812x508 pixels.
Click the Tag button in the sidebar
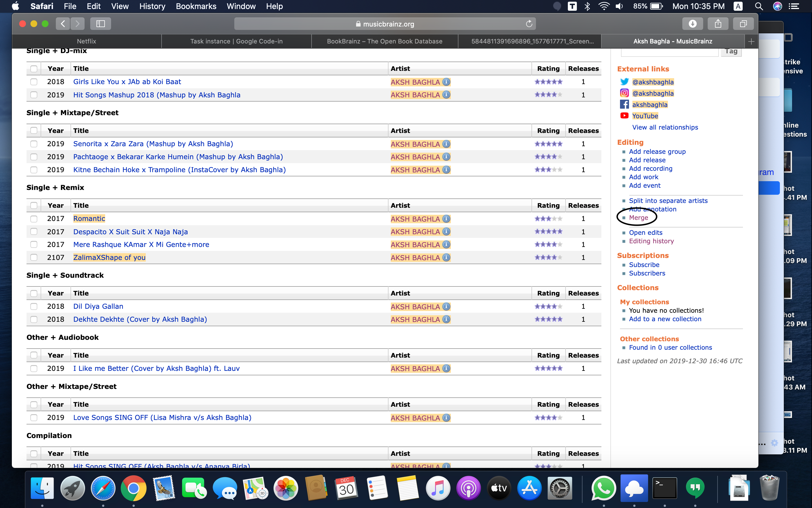(x=731, y=51)
